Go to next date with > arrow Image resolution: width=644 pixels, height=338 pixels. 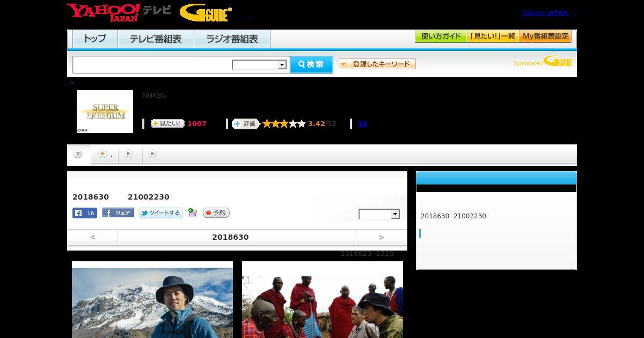pyautogui.click(x=382, y=237)
